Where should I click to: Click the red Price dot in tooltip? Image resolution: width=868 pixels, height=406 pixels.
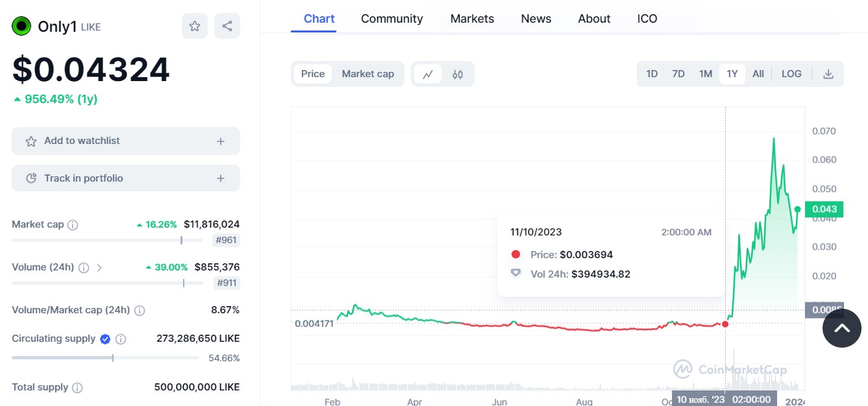pos(515,255)
